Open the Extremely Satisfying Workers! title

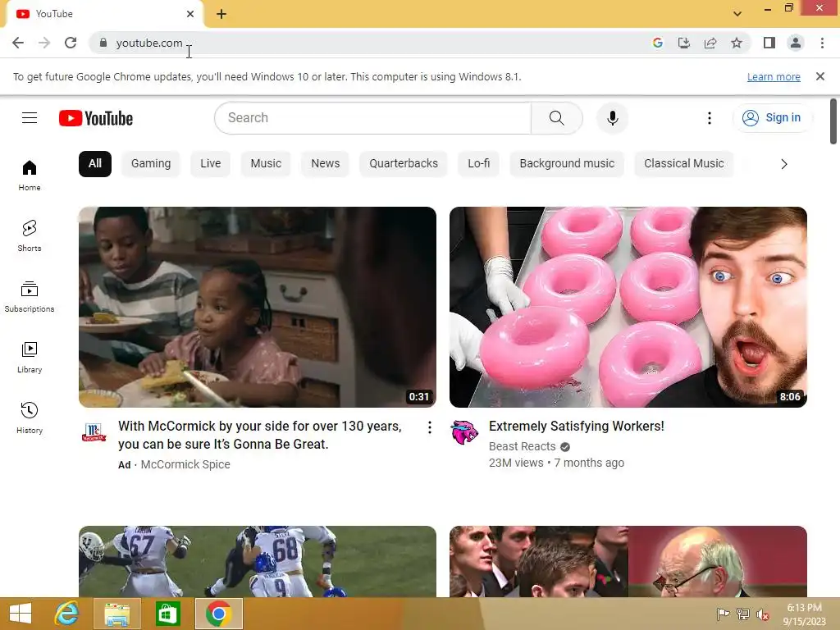coord(577,426)
